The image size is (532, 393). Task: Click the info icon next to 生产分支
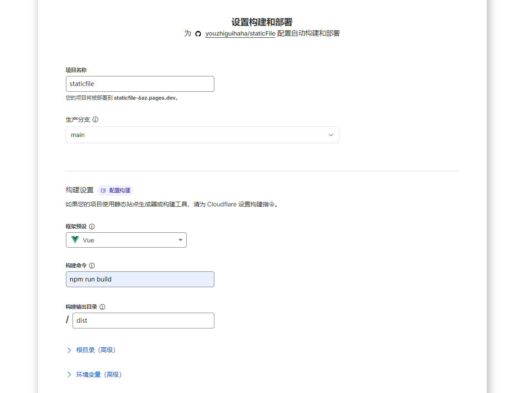(95, 119)
